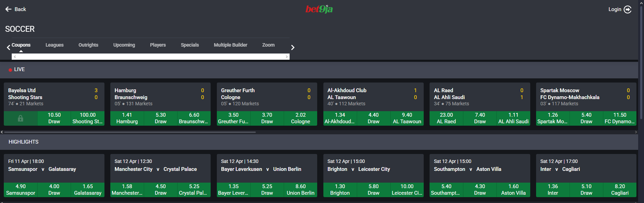Select Draw at 7.40 for AL Raed match
Viewport: 644px width, 203px height.
(x=480, y=118)
